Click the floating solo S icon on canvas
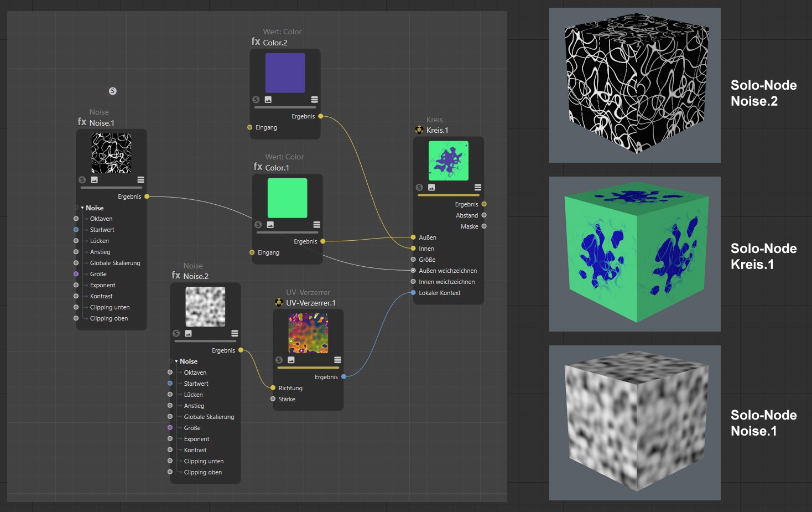 [x=112, y=91]
